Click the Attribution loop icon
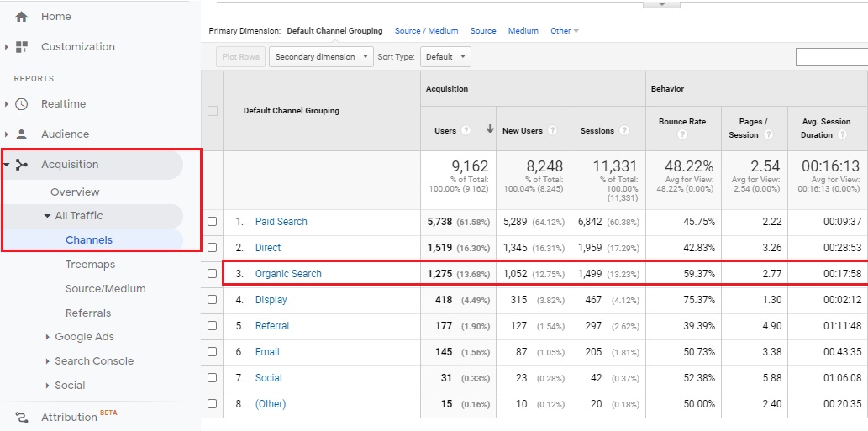The image size is (868, 431). 22,418
